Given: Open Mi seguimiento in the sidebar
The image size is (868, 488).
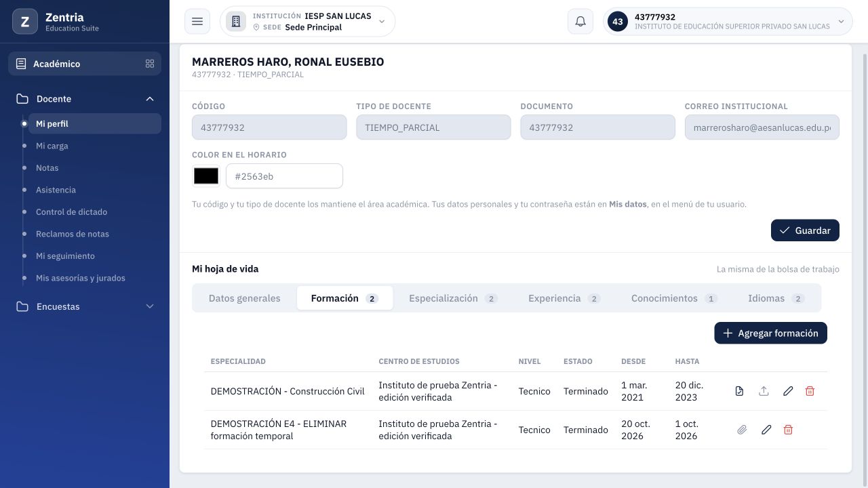Looking at the screenshot, I should [x=94, y=256].
